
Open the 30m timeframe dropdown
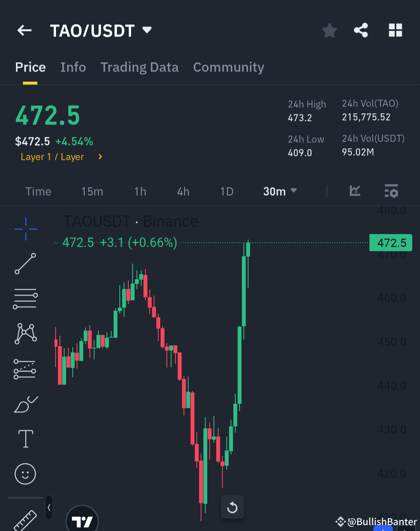280,191
